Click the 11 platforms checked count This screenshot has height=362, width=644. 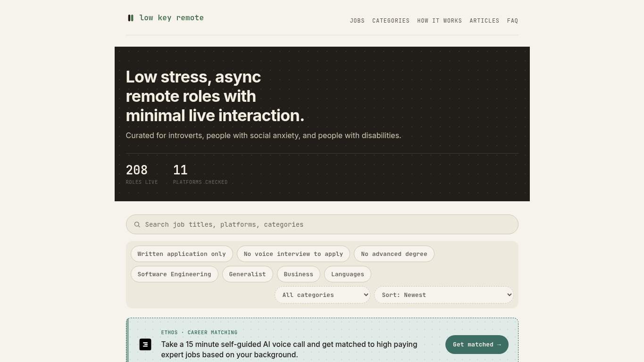[x=180, y=170]
